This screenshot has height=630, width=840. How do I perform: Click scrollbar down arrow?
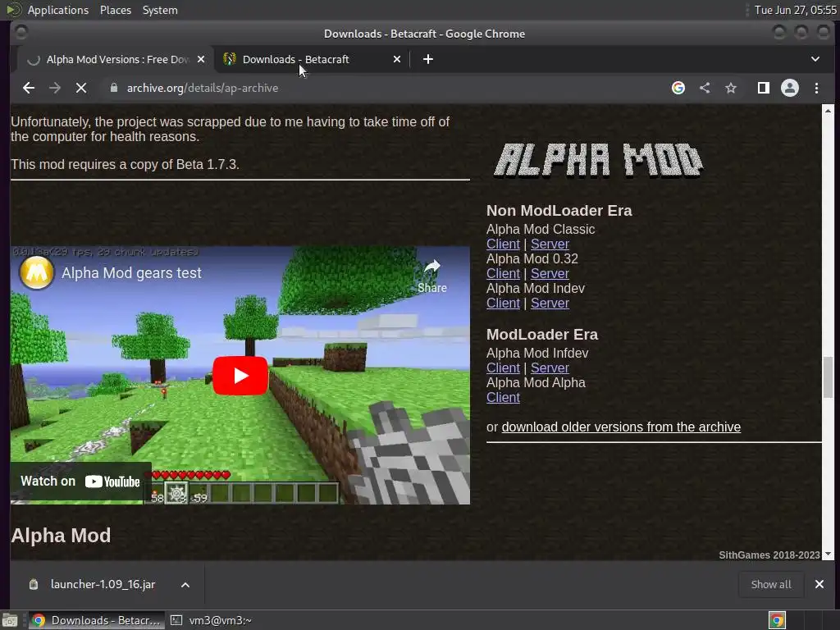click(828, 555)
